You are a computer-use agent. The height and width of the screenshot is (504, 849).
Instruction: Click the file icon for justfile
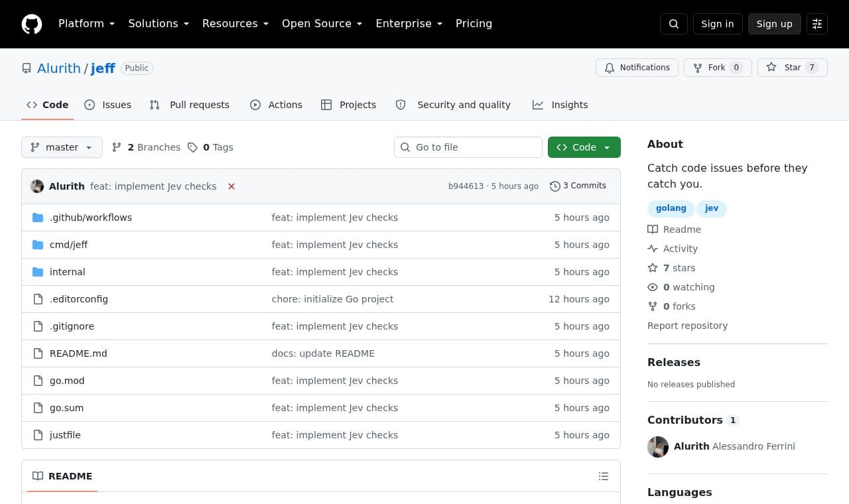point(38,435)
